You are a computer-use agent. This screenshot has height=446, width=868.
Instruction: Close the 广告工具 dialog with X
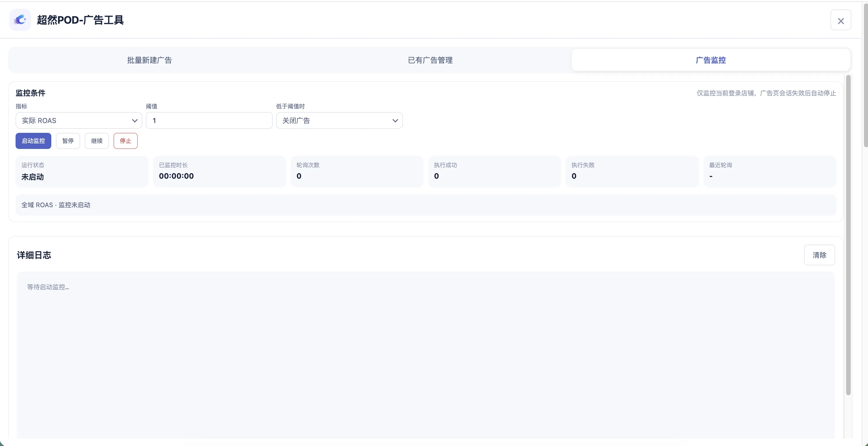coord(841,21)
